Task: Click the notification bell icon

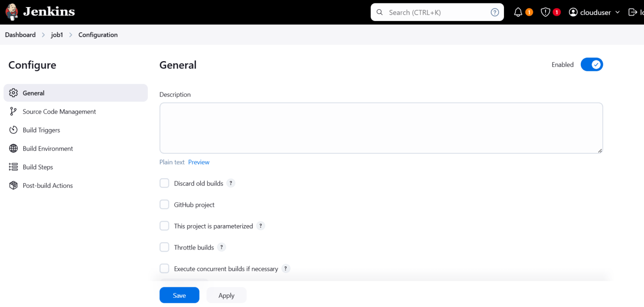Action: (517, 12)
